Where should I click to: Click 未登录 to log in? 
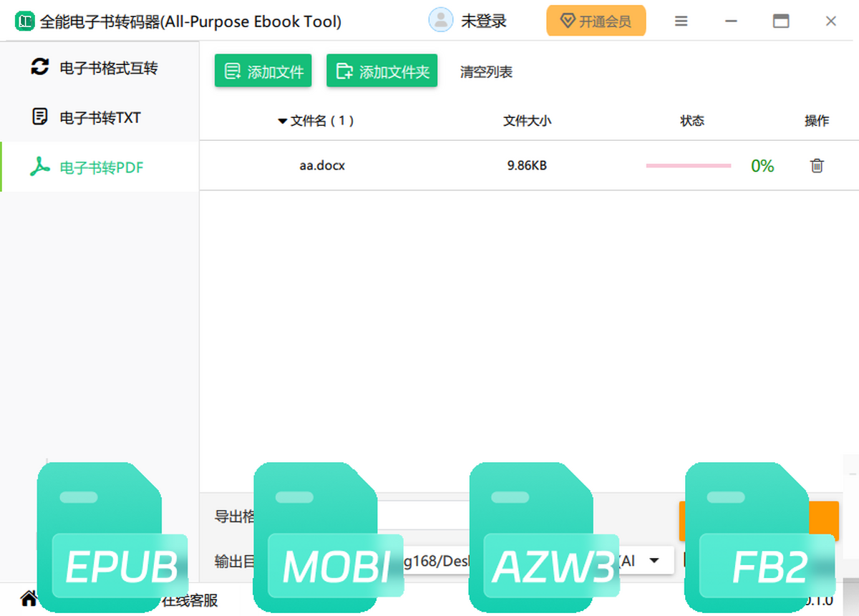pos(483,21)
